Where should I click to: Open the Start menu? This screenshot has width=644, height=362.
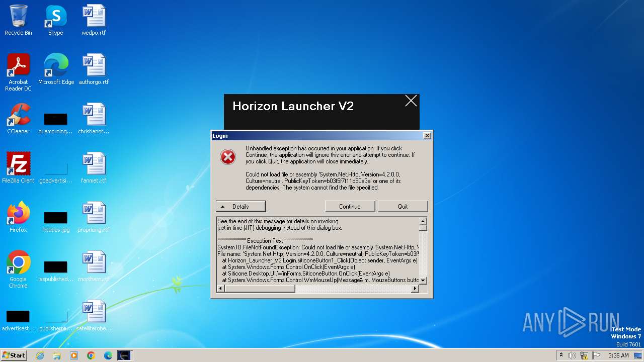[14, 355]
